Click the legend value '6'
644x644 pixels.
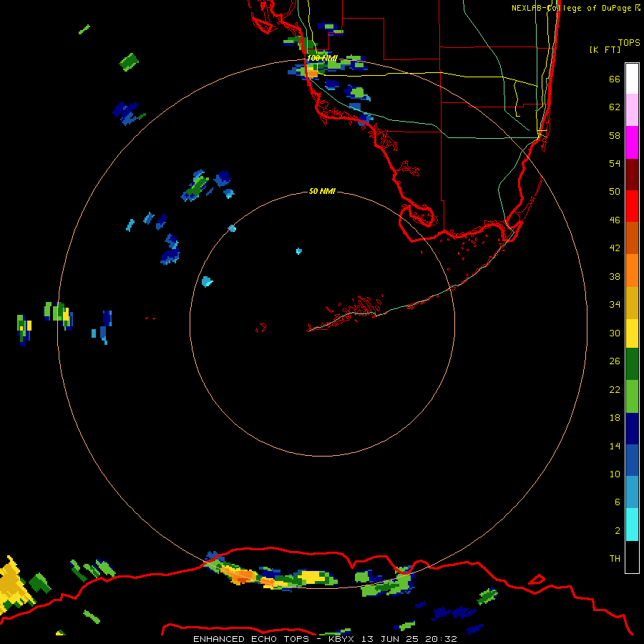click(x=618, y=502)
